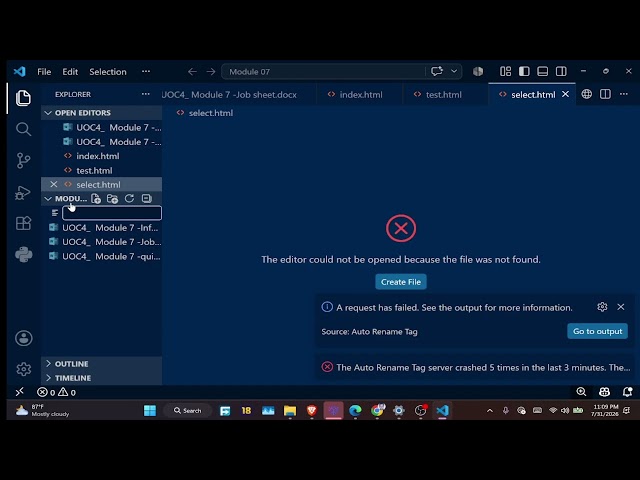The height and width of the screenshot is (480, 640).
Task: Toggle the bottom panel
Action: click(542, 71)
